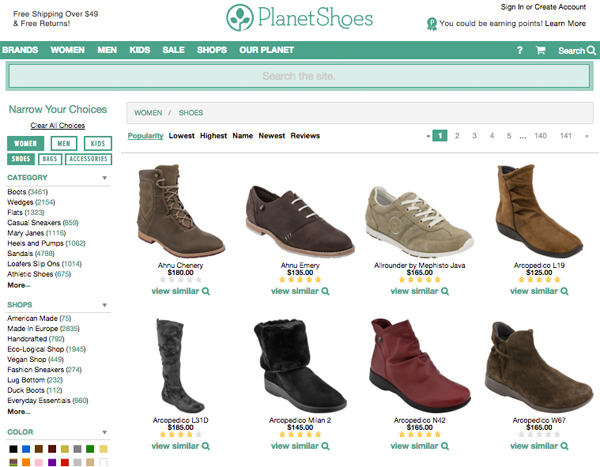Show More categories under CATEGORY
The height and width of the screenshot is (467, 600).
click(x=19, y=285)
